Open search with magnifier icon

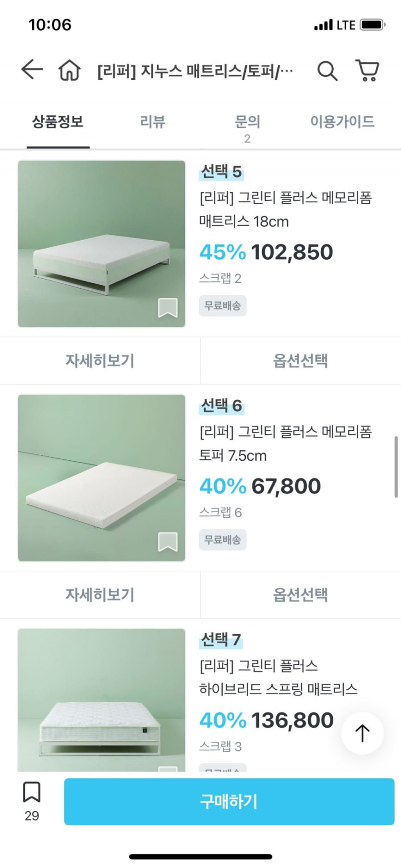coord(327,71)
